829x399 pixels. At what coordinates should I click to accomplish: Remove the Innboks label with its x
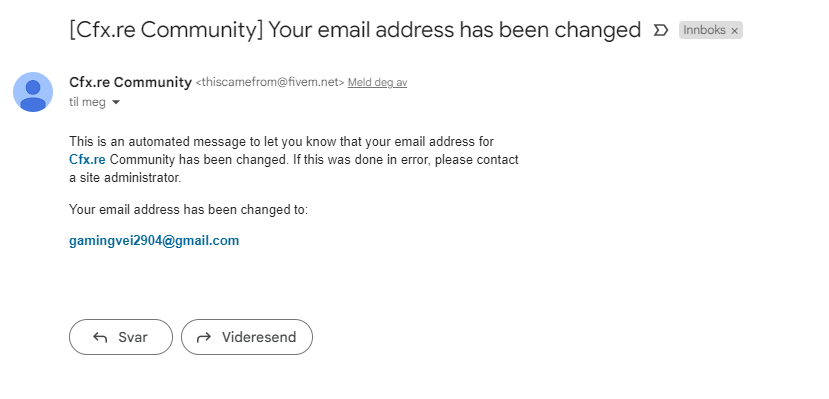[x=734, y=31]
